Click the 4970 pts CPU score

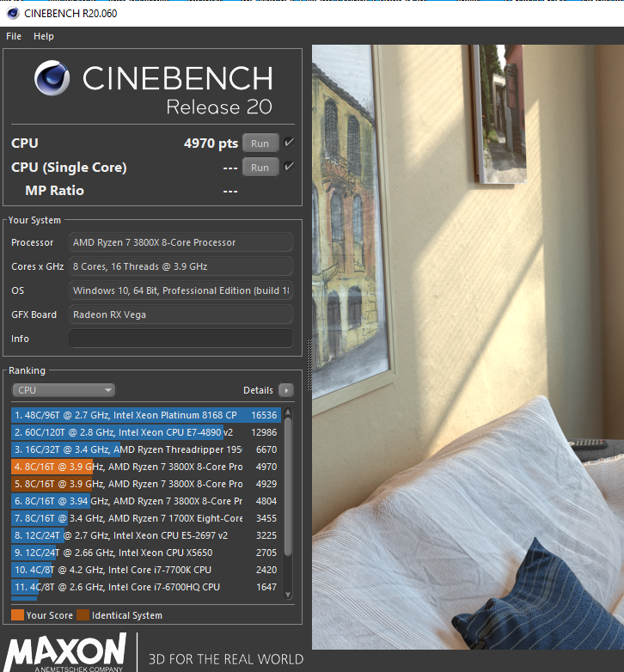tap(211, 144)
